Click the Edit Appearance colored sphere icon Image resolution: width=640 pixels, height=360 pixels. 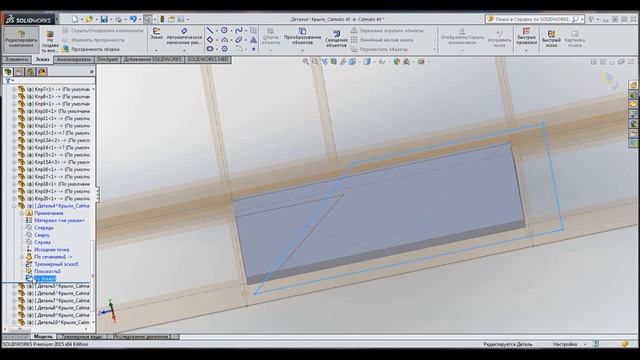point(397,62)
